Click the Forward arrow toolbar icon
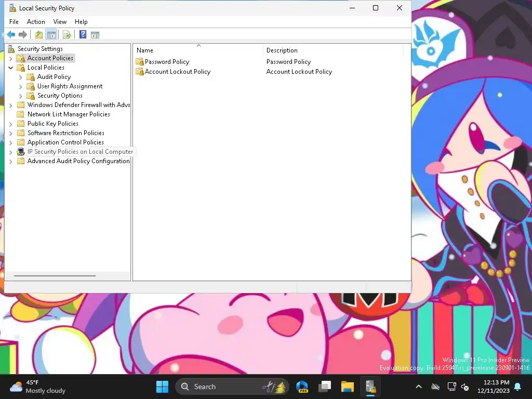The height and width of the screenshot is (399, 532). point(23,34)
